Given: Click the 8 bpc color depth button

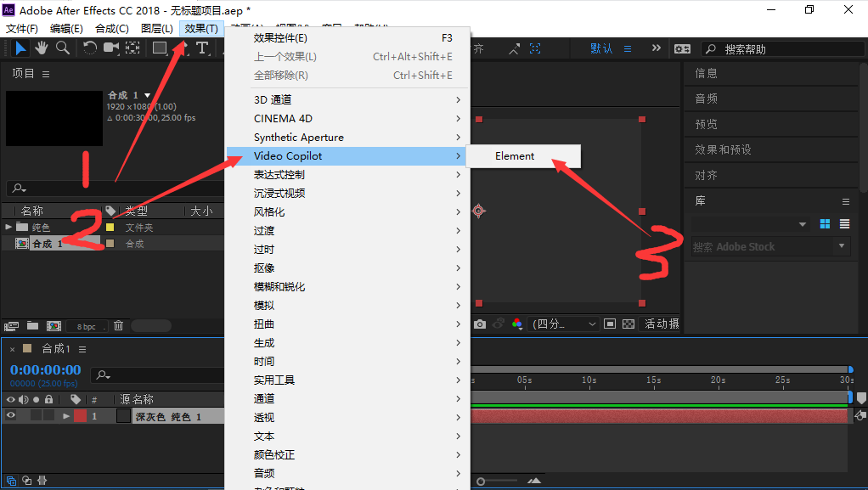Looking at the screenshot, I should (87, 327).
